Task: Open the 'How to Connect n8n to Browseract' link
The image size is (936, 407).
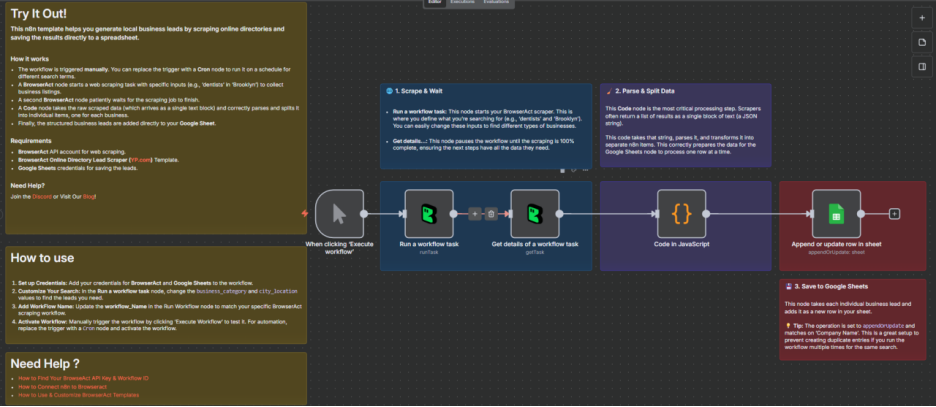Action: point(61,387)
